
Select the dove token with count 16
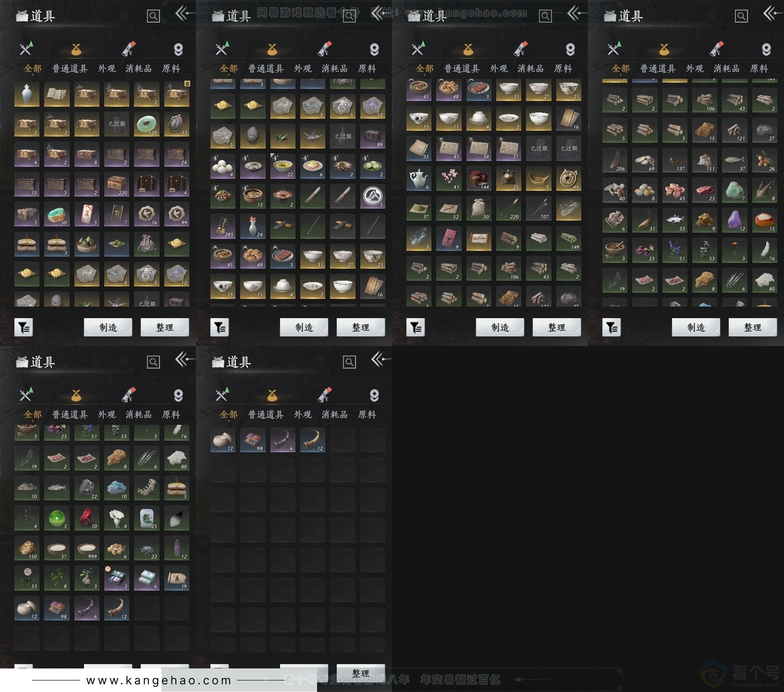(147, 214)
